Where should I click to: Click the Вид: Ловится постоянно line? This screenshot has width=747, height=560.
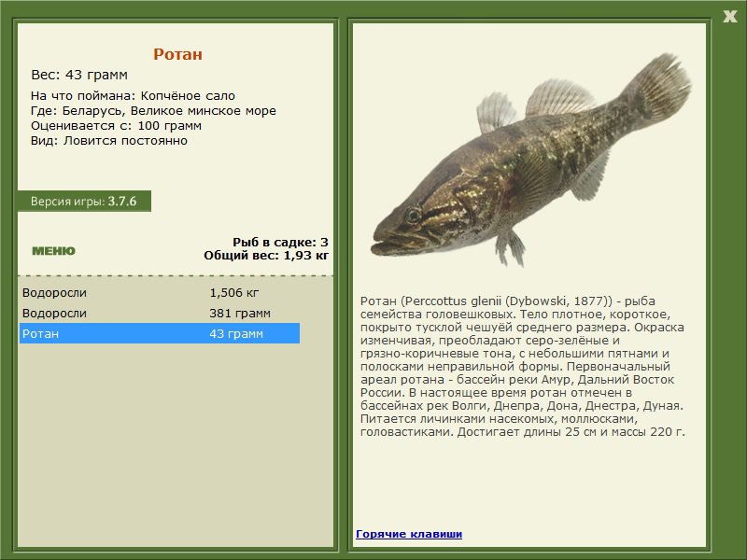click(x=109, y=141)
